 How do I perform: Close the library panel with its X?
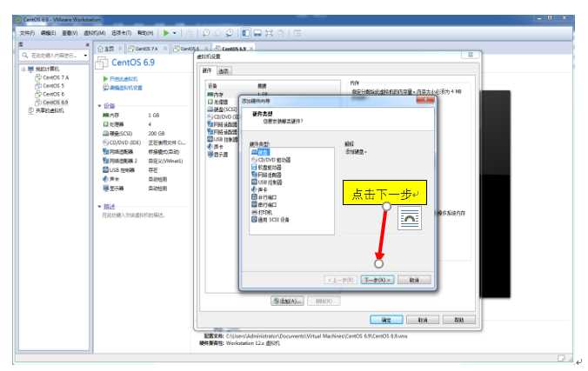[87, 44]
